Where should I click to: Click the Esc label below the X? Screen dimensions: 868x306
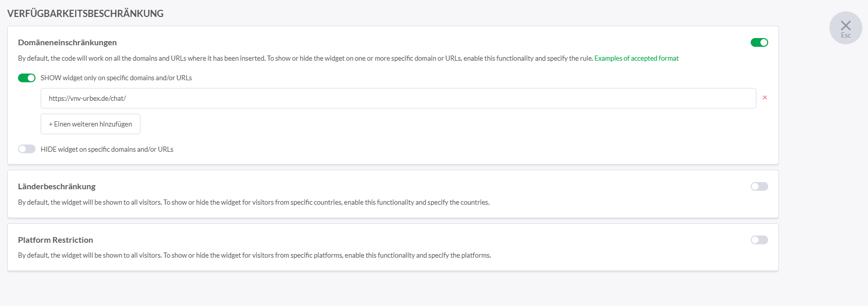pyautogui.click(x=845, y=35)
